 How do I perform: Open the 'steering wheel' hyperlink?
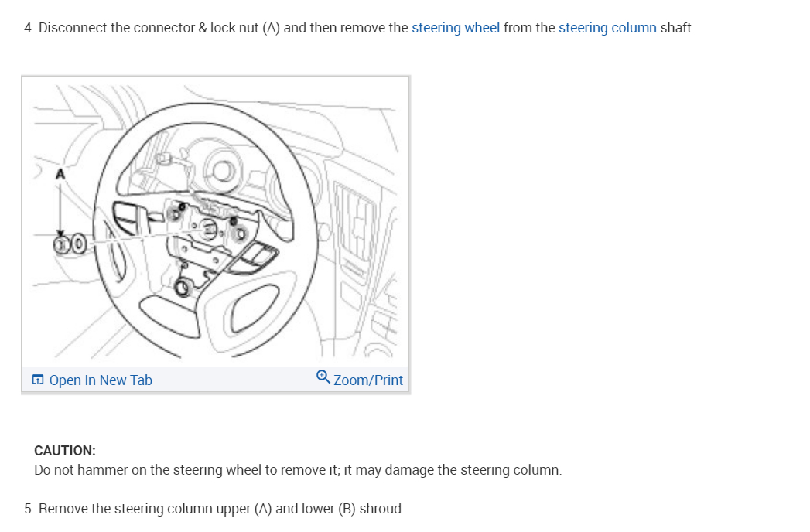point(456,28)
